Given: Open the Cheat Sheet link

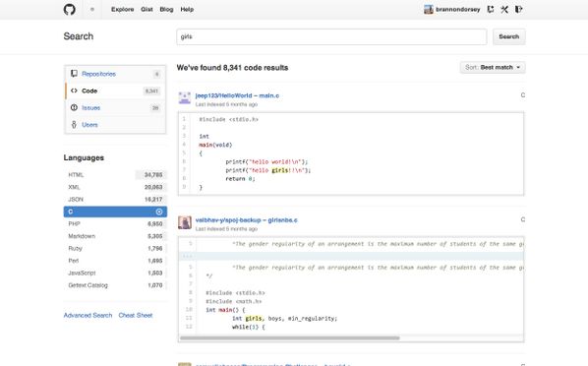Looking at the screenshot, I should (x=136, y=315).
